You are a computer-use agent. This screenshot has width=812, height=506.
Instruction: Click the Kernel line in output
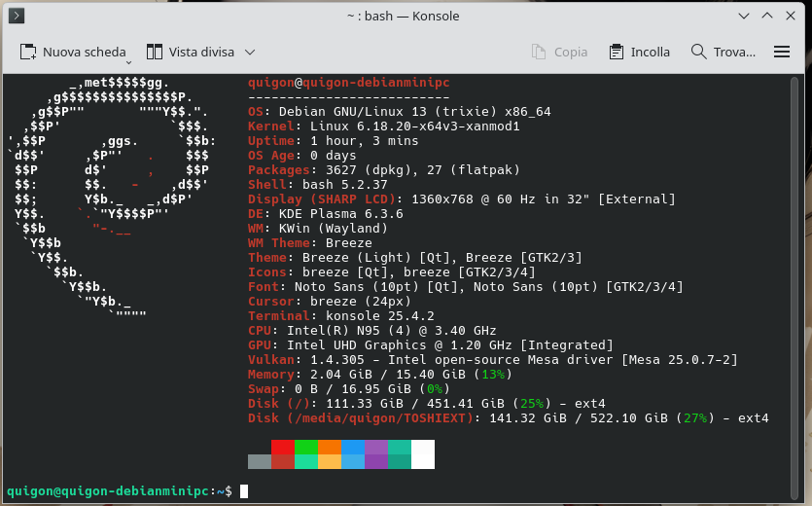click(384, 126)
